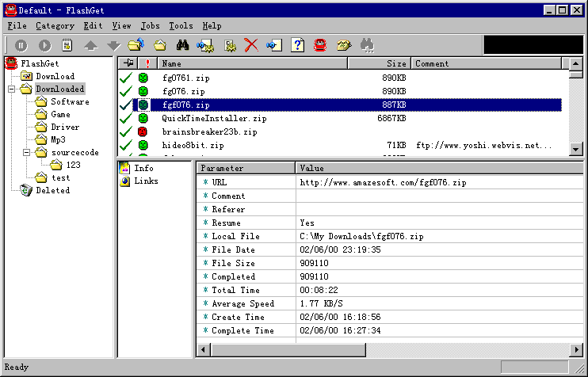Open job properties notepad icon
The image size is (588, 377).
click(x=67, y=45)
